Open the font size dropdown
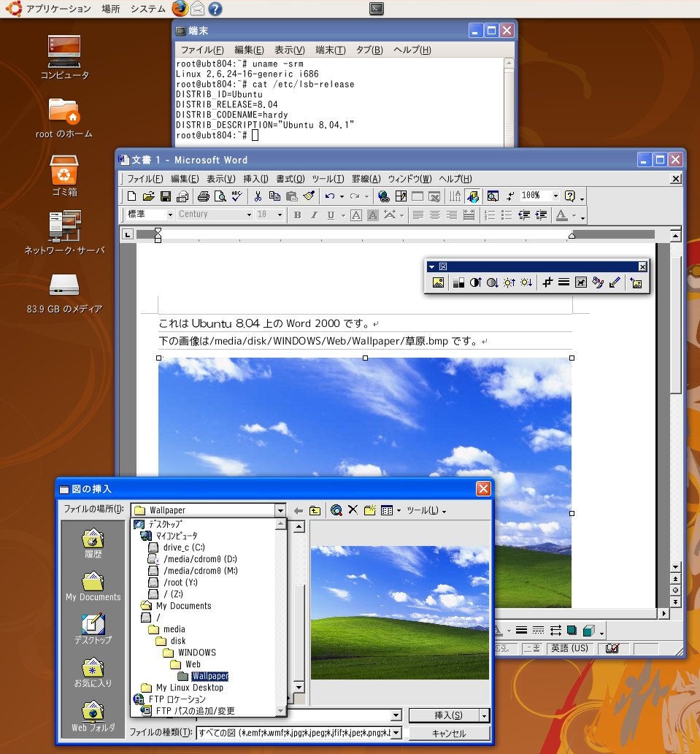Screen dimensions: 700x754 click(280, 215)
